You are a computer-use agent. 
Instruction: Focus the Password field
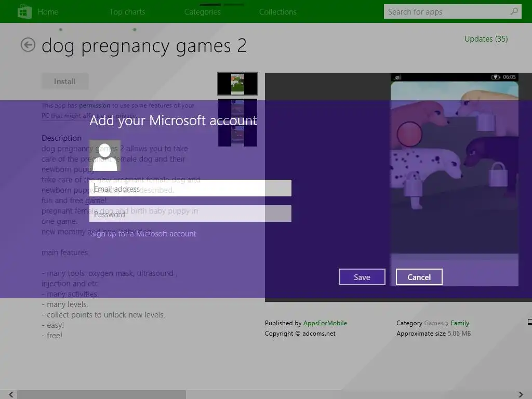pyautogui.click(x=190, y=214)
